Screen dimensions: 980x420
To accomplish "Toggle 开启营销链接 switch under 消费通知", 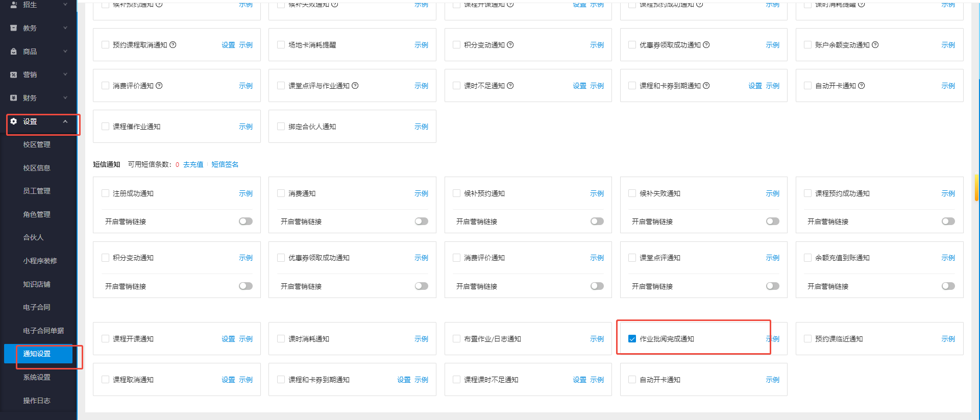I will point(421,221).
